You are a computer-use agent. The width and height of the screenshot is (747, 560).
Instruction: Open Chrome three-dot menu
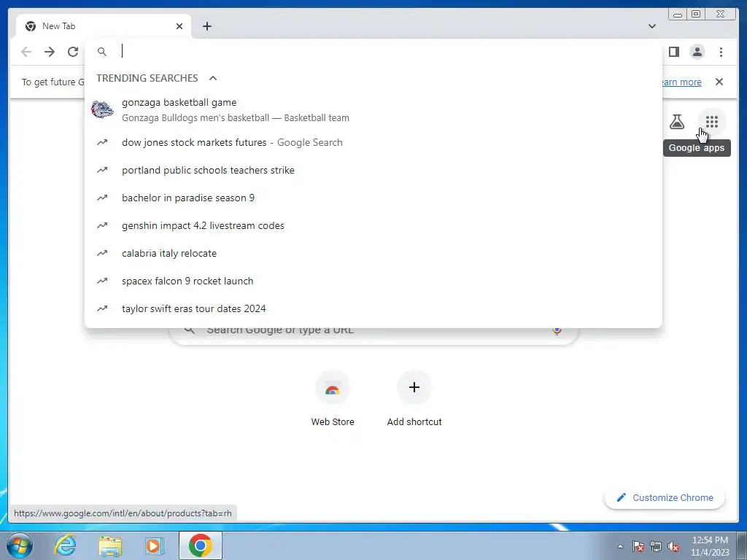pyautogui.click(x=721, y=52)
